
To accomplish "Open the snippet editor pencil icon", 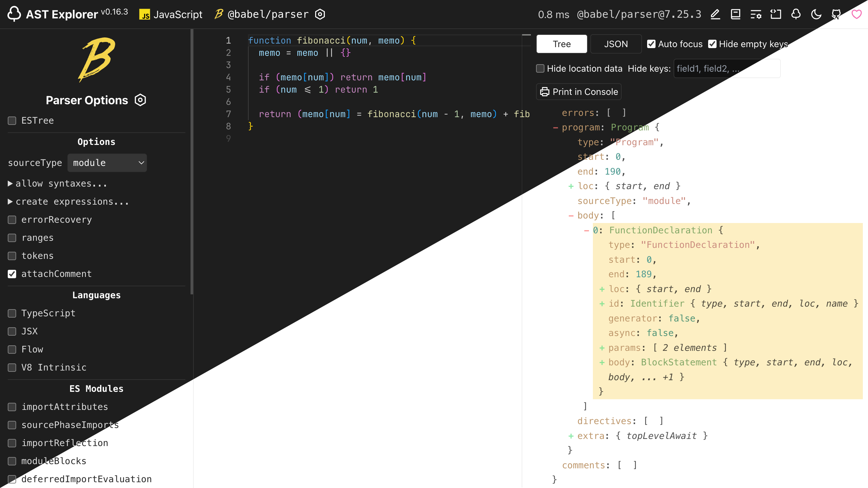I will (x=715, y=14).
